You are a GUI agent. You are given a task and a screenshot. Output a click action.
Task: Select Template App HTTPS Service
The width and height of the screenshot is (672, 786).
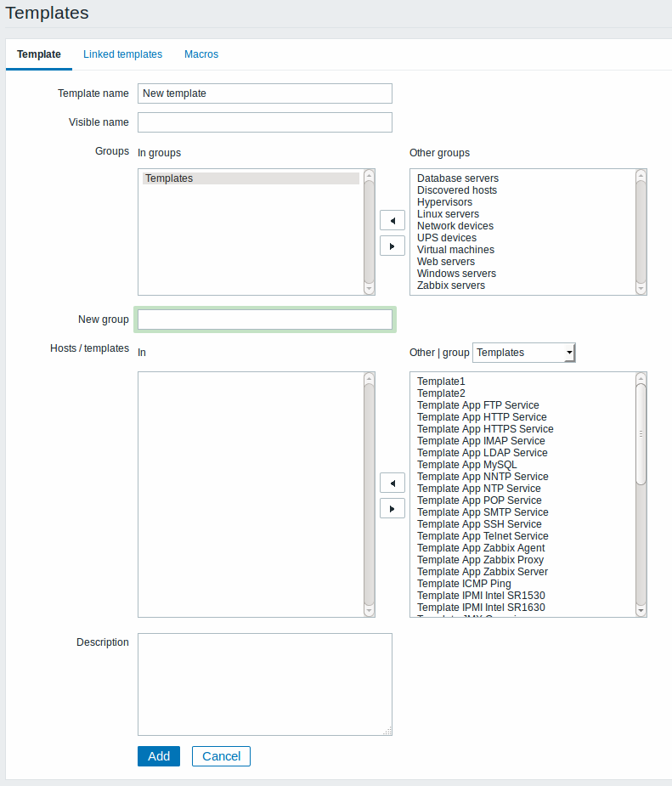(x=485, y=429)
